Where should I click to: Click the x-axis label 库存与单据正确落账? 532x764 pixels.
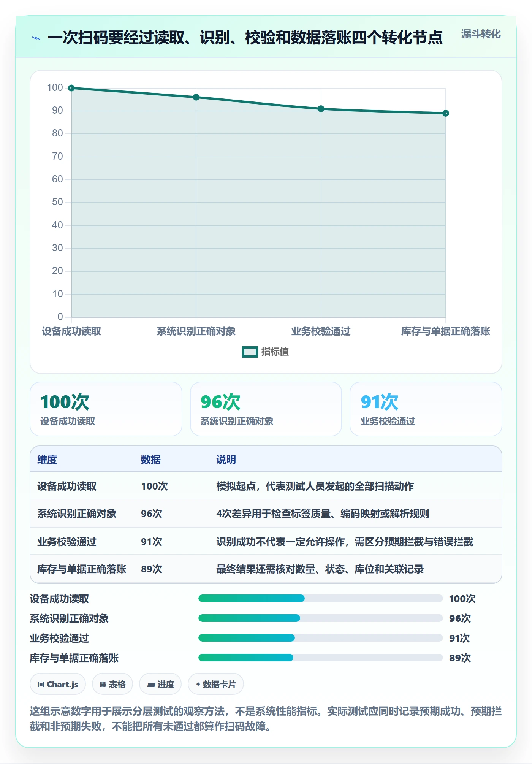point(446,331)
